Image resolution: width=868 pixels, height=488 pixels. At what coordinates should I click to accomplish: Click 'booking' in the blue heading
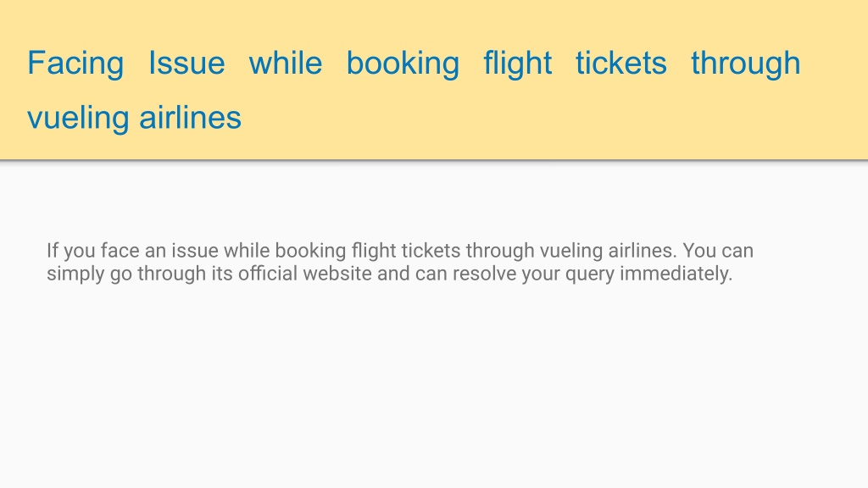[403, 64]
